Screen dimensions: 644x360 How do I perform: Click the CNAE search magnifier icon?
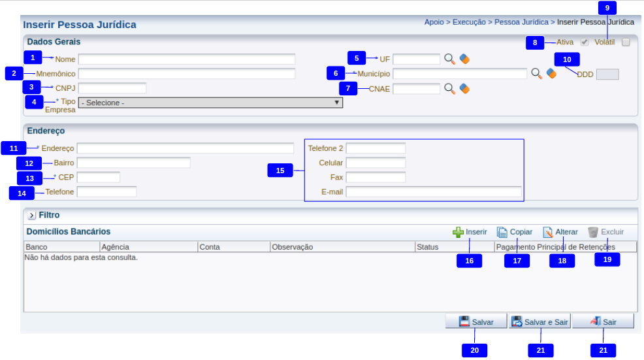[x=449, y=88]
